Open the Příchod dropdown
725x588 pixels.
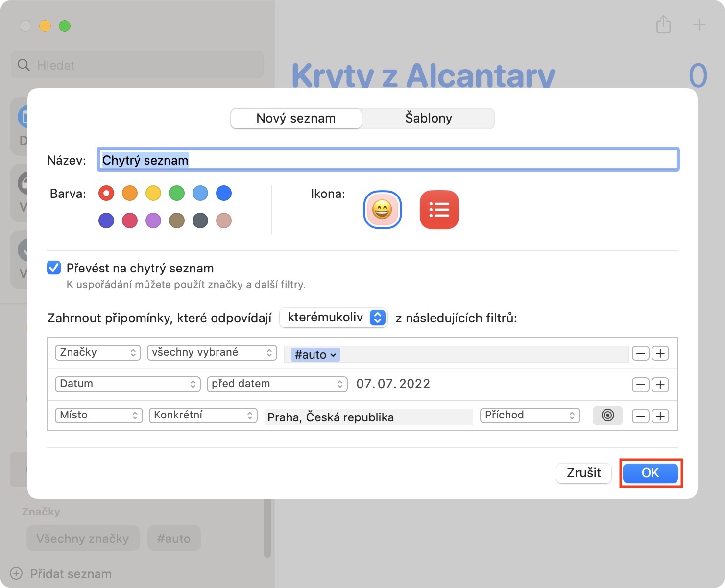click(530, 415)
